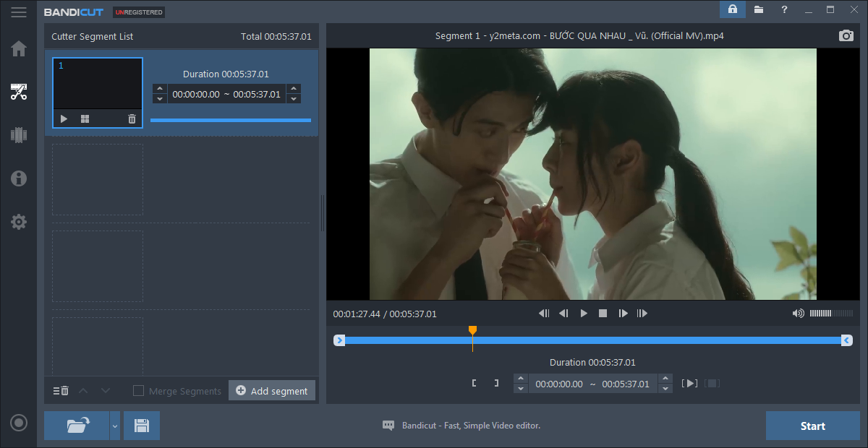Click the orange playhead marker on timeline
The height and width of the screenshot is (448, 868).
coord(472,330)
